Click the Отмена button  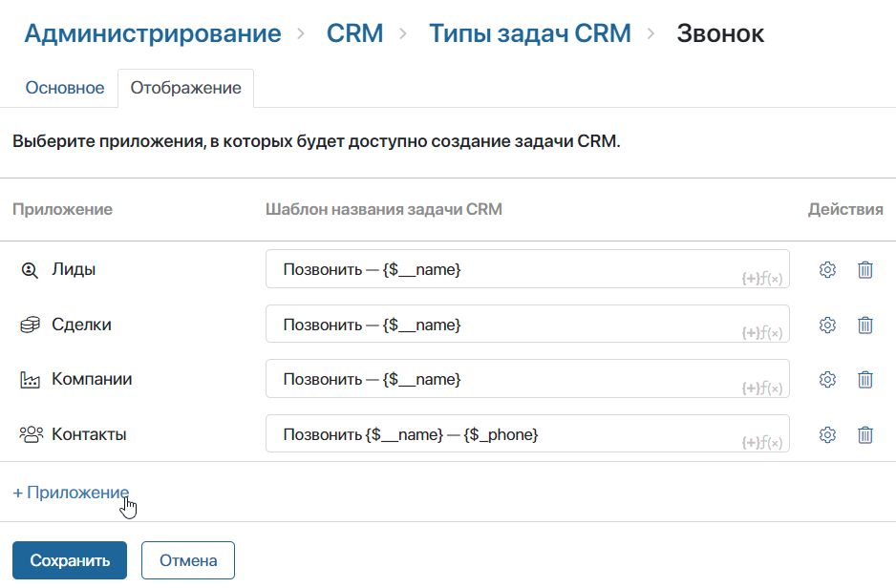(188, 560)
